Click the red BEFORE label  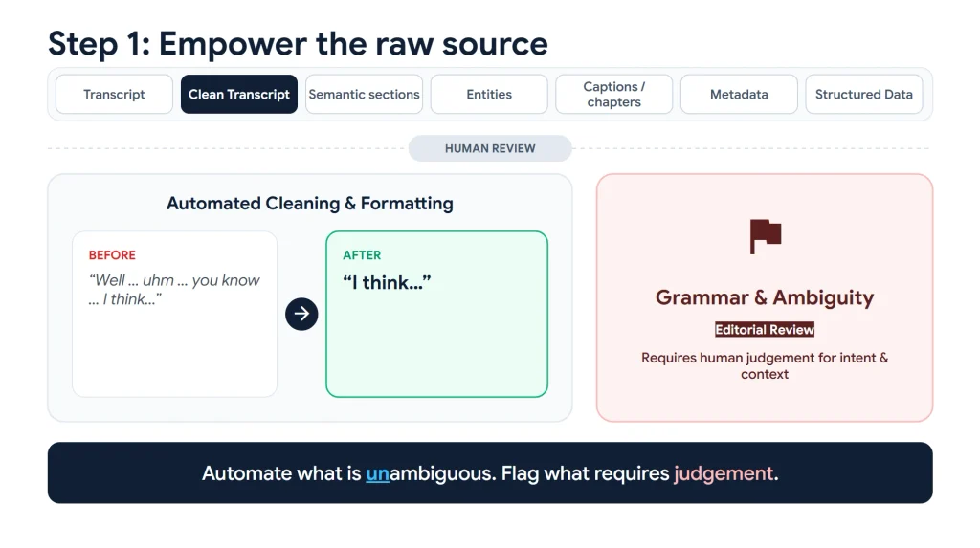(x=112, y=255)
